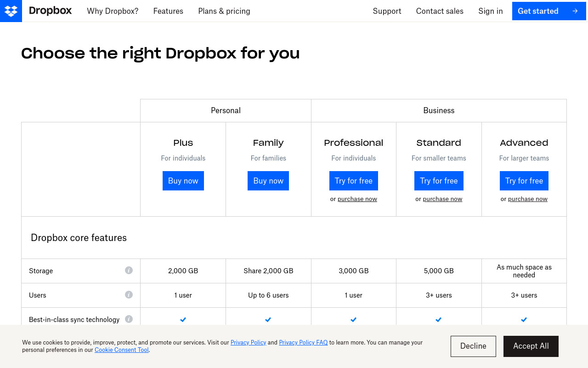This screenshot has height=368, width=588.
Task: Click the Users row label
Action: coord(38,295)
